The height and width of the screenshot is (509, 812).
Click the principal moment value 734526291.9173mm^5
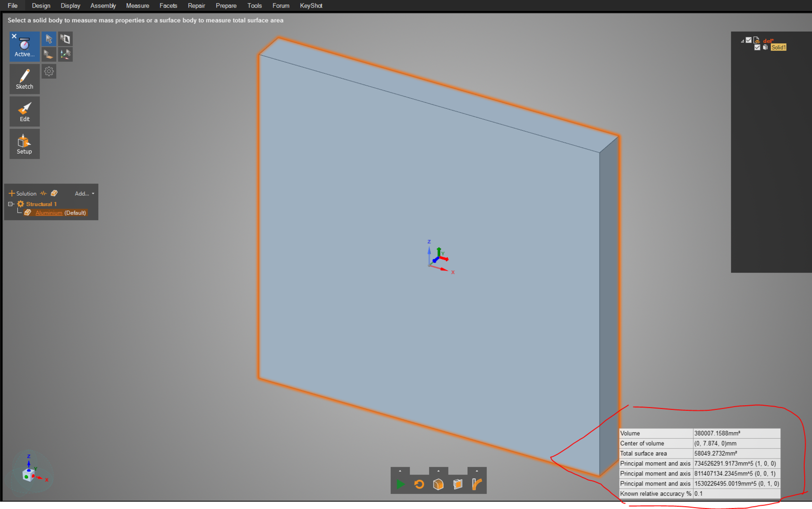736,463
